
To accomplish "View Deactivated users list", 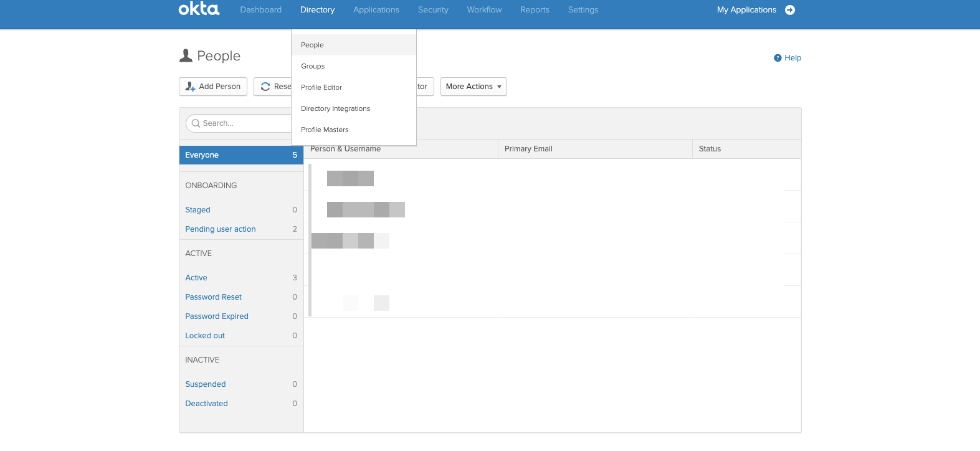I will pos(206,404).
